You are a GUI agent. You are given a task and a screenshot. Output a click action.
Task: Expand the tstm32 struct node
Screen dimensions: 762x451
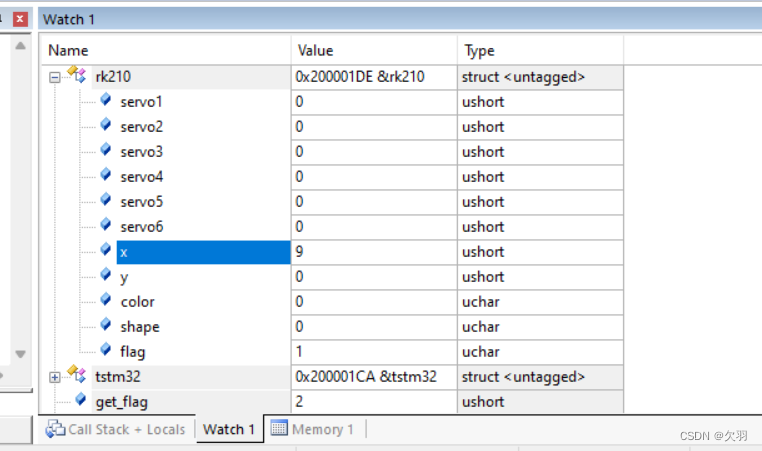[55, 377]
